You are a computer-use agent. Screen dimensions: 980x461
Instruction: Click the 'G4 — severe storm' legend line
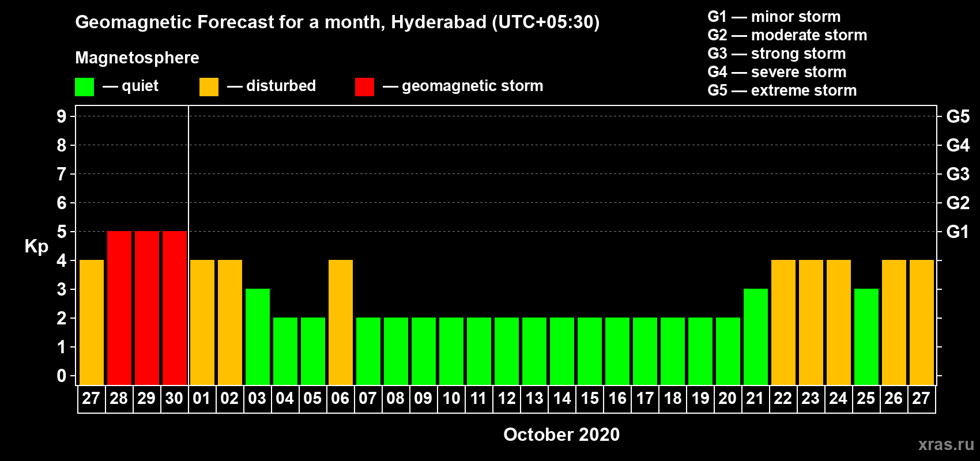coord(777,72)
